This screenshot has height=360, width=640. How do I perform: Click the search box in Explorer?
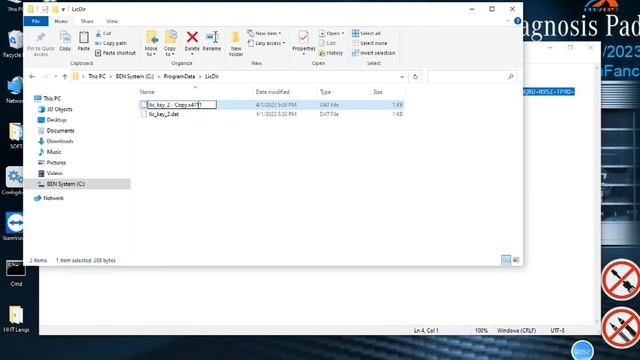[x=472, y=77]
